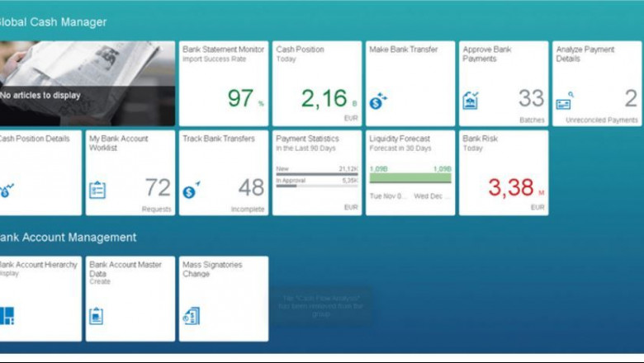
Task: Click the My Bank Account Worklist clipboard icon
Action: click(x=97, y=191)
